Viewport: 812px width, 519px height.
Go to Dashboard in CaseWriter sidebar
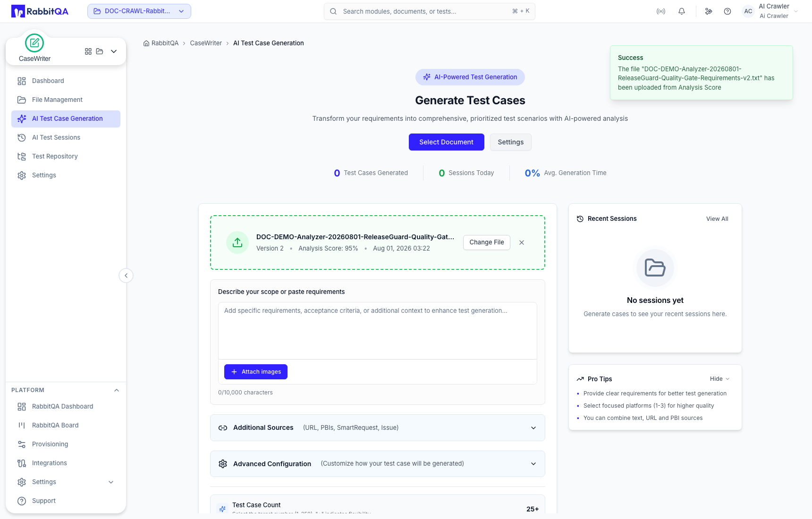[66, 81]
